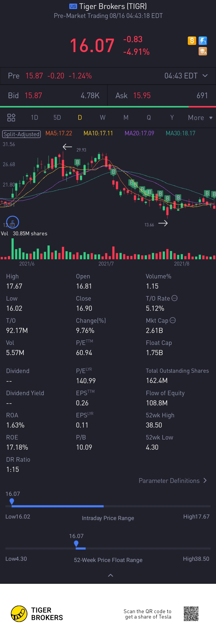Expand the pre-market time dropdown chevron
216x644 pixels.
pos(205,76)
